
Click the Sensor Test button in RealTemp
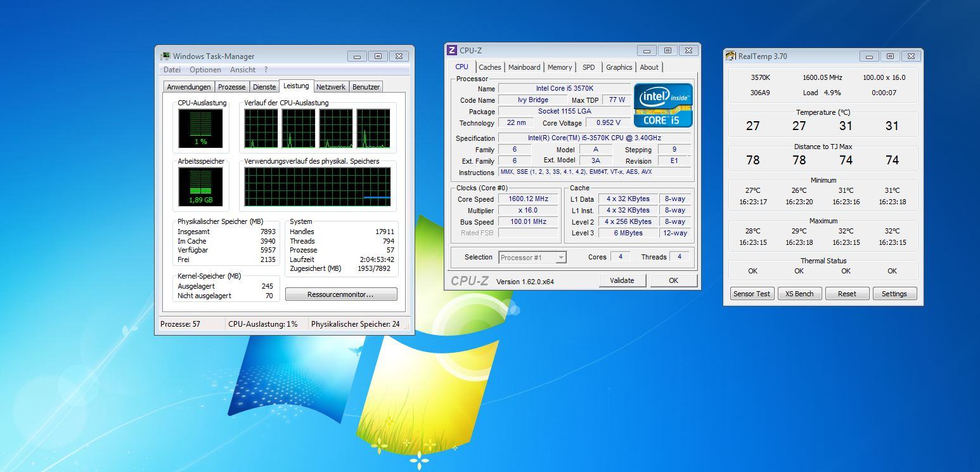tap(752, 294)
